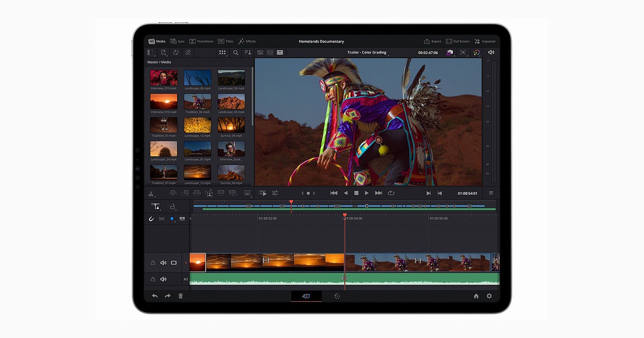The width and height of the screenshot is (644, 338).
Task: Delete selection with the trash icon
Action: pos(181,296)
